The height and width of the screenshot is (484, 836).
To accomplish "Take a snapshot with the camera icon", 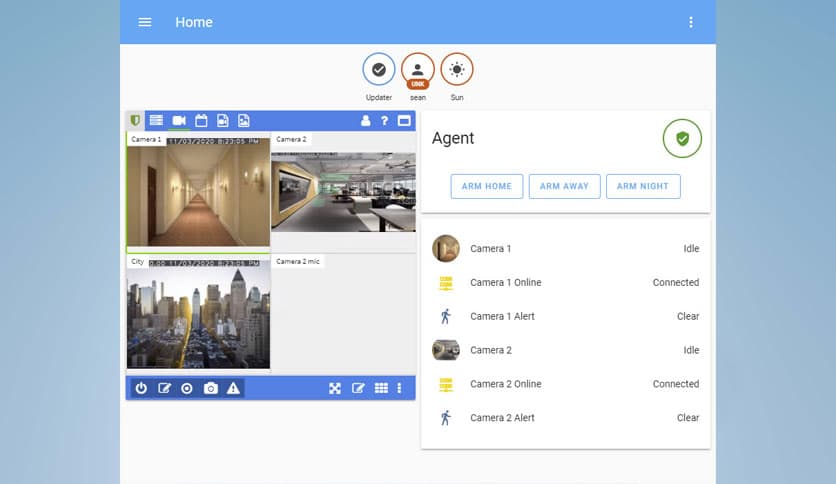I will 210,388.
